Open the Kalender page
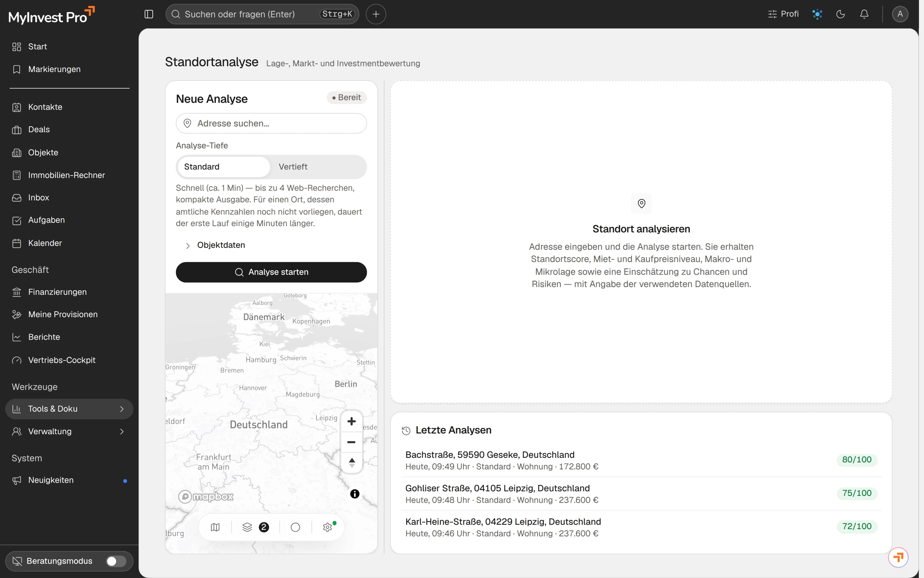924x578 pixels. click(x=69, y=243)
